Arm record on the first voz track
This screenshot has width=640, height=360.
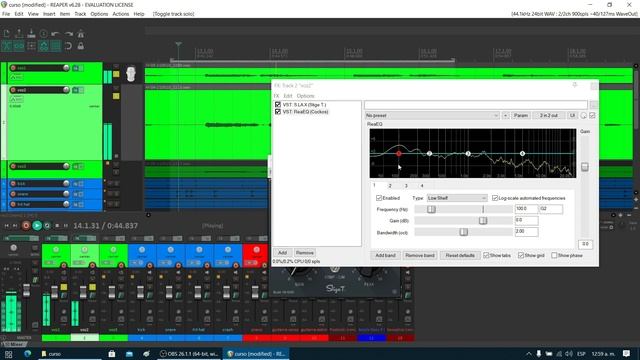(13, 68)
